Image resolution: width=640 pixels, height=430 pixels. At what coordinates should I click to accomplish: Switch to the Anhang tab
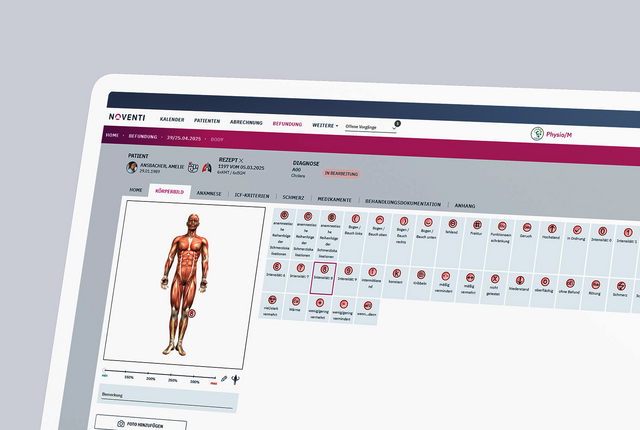465,206
